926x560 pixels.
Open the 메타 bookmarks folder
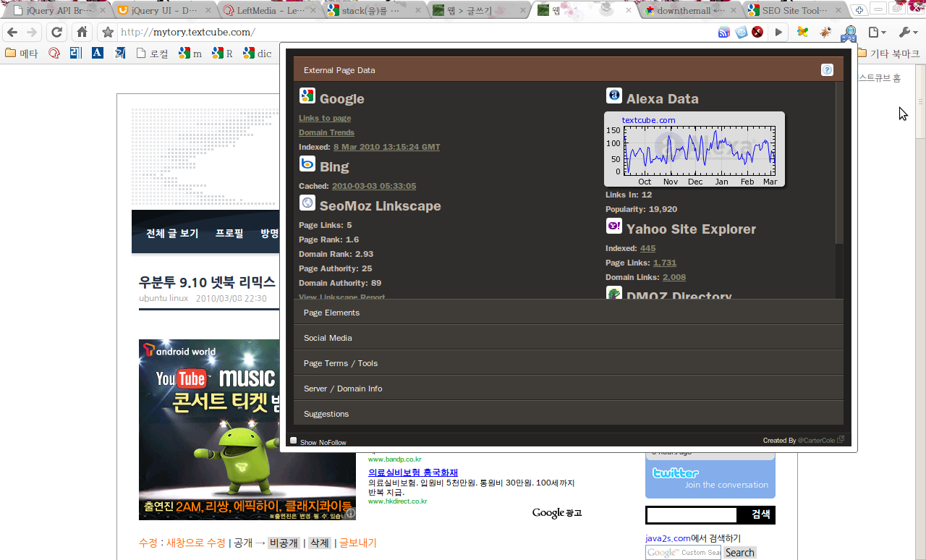coord(22,54)
